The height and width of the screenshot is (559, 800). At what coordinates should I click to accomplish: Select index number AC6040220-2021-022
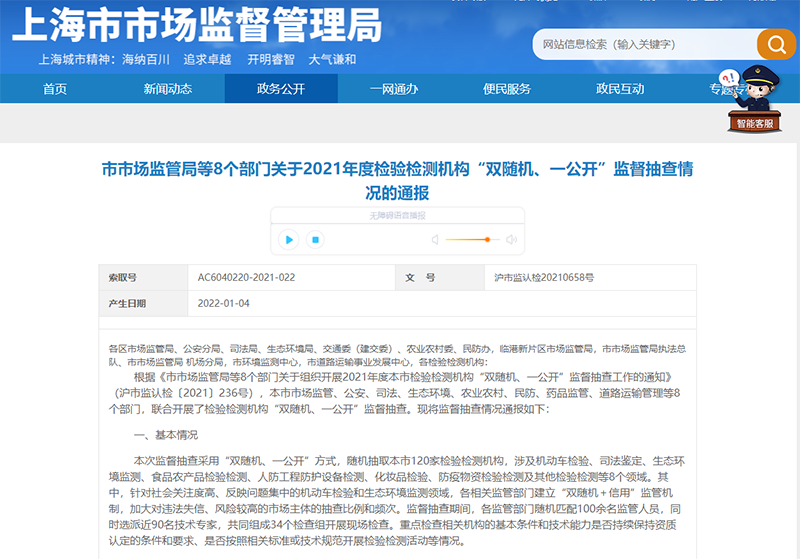246,277
